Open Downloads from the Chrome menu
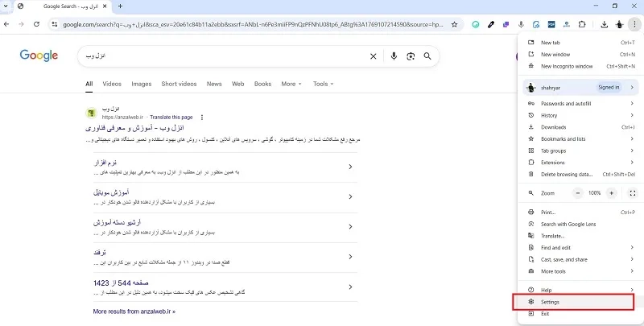 click(580, 127)
